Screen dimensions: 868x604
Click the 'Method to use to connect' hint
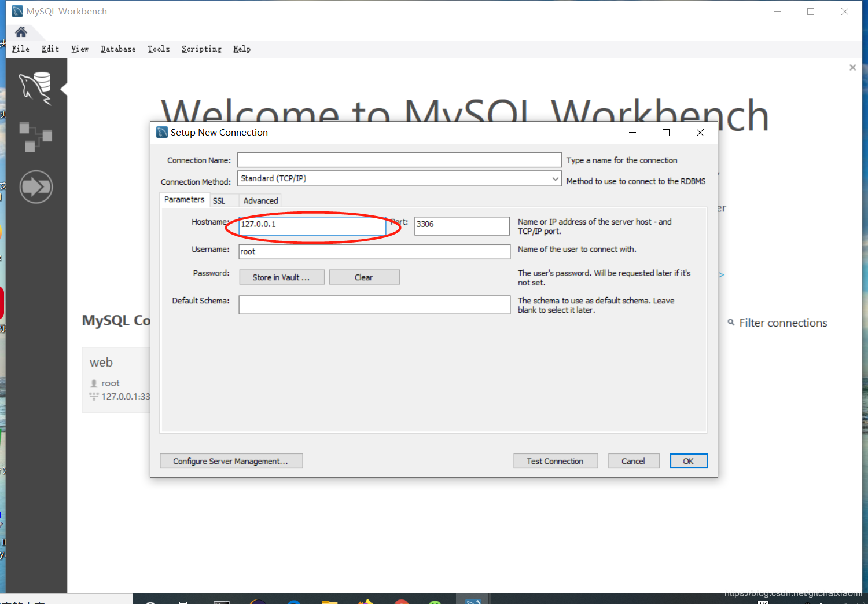click(636, 181)
